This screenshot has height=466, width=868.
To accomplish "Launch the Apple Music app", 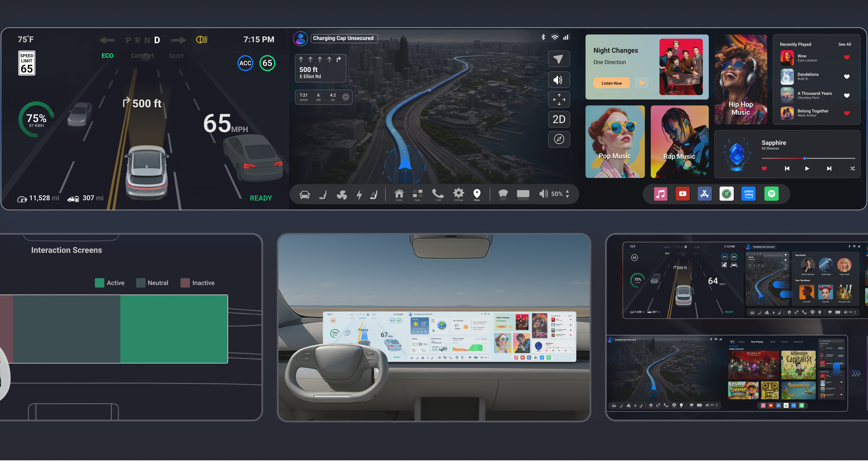I will pyautogui.click(x=660, y=194).
